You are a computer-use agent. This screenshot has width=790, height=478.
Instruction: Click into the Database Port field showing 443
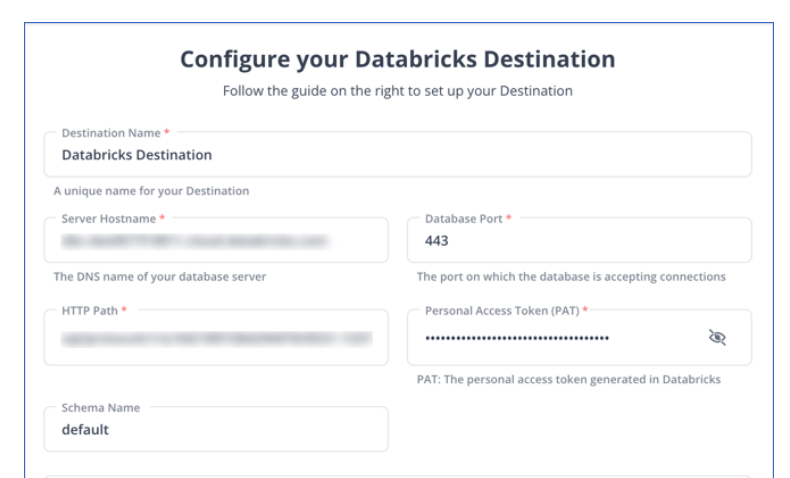tap(579, 240)
